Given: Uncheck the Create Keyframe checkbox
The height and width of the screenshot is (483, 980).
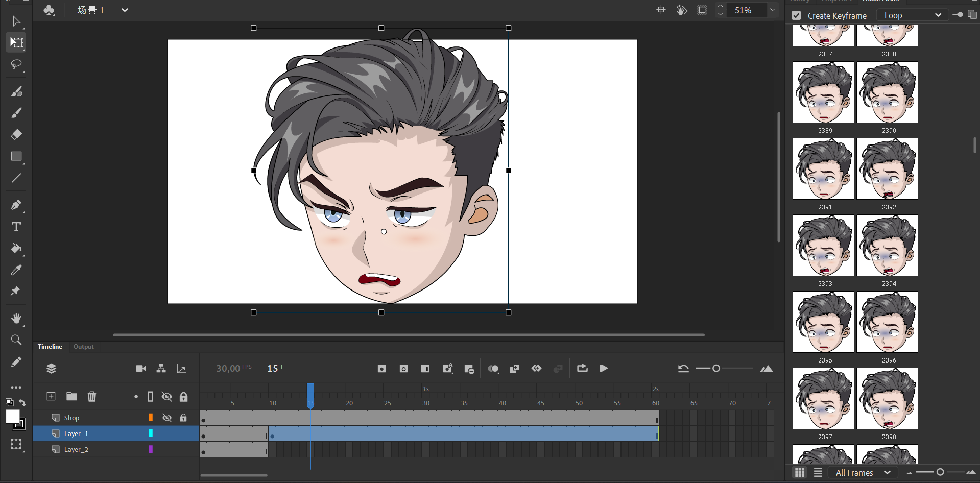Looking at the screenshot, I should point(796,16).
